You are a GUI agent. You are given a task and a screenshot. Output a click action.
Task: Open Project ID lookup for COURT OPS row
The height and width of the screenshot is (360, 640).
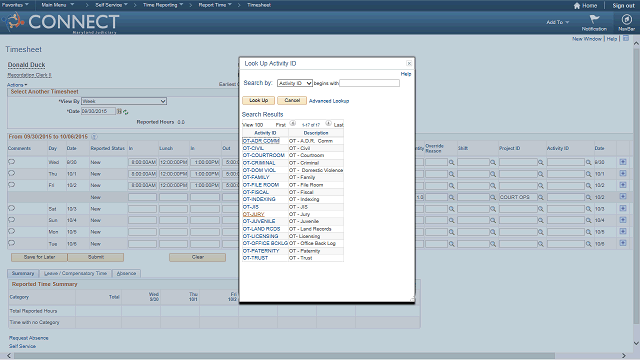[540, 197]
